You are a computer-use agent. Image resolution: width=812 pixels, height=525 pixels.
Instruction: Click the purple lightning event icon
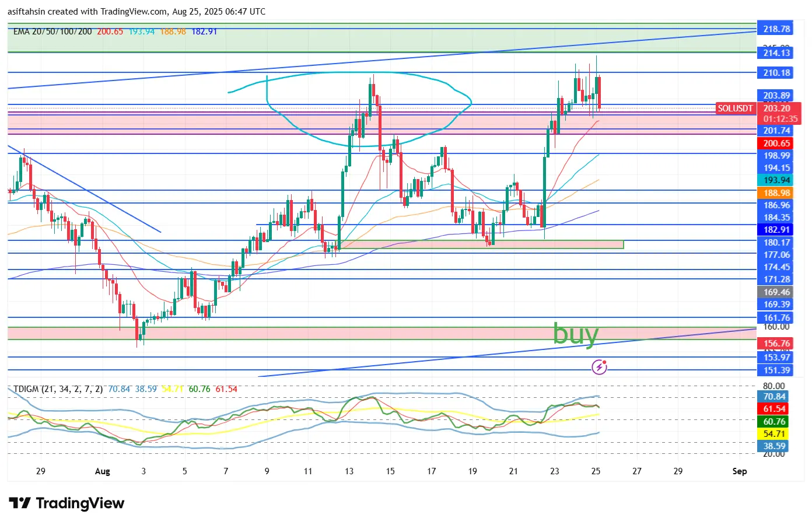point(600,367)
